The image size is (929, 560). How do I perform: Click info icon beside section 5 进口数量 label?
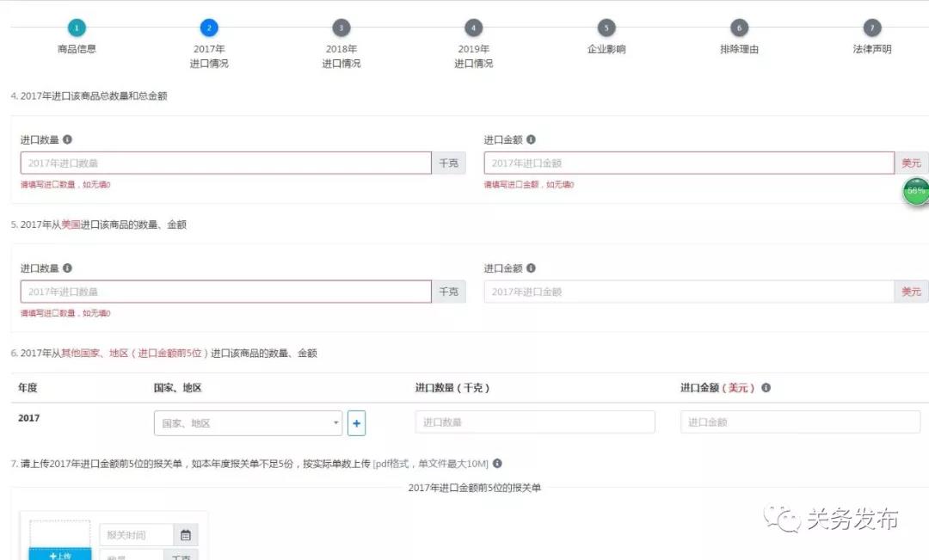point(68,268)
